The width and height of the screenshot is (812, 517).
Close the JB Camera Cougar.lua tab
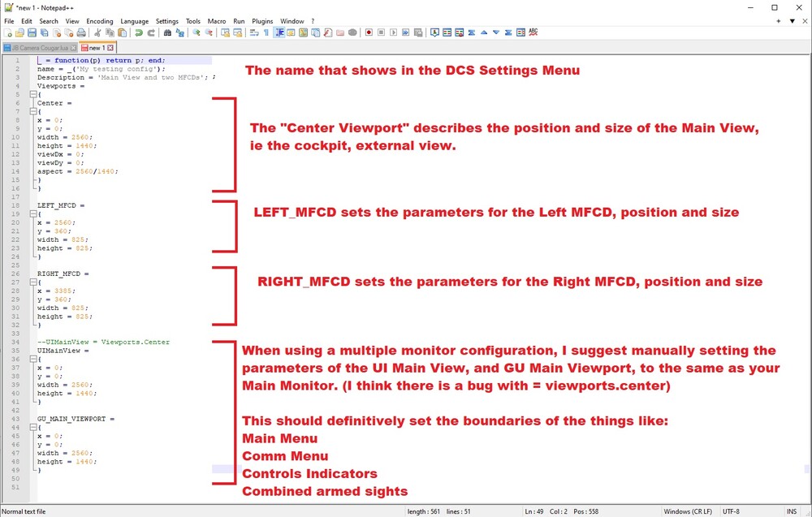coord(73,48)
